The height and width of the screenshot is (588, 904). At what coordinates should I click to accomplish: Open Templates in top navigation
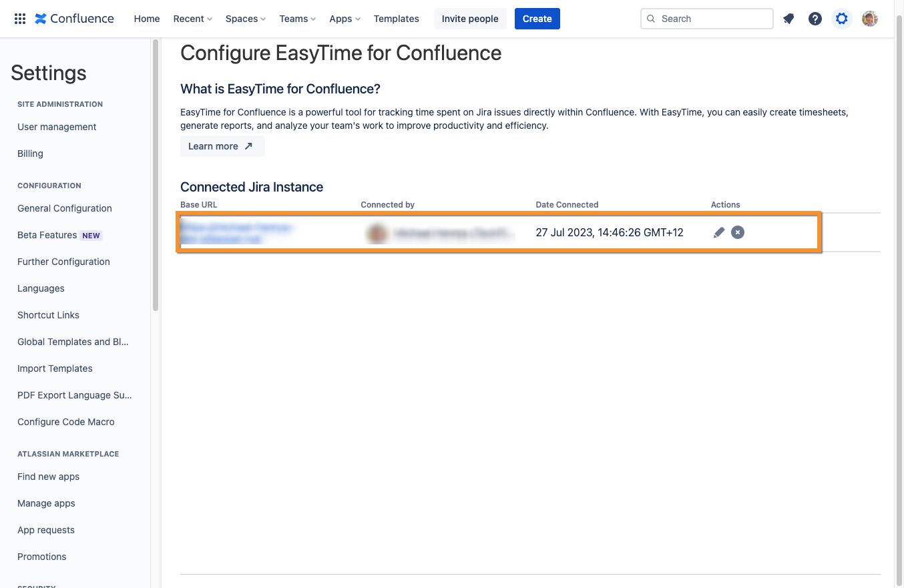pyautogui.click(x=397, y=19)
